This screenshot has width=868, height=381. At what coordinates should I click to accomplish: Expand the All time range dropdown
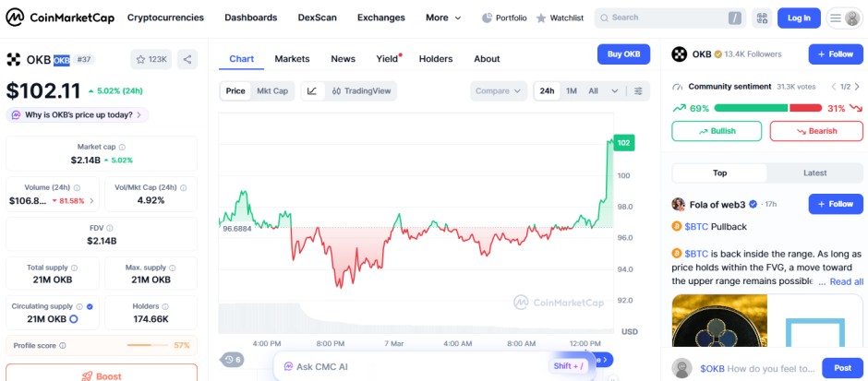[598, 90]
